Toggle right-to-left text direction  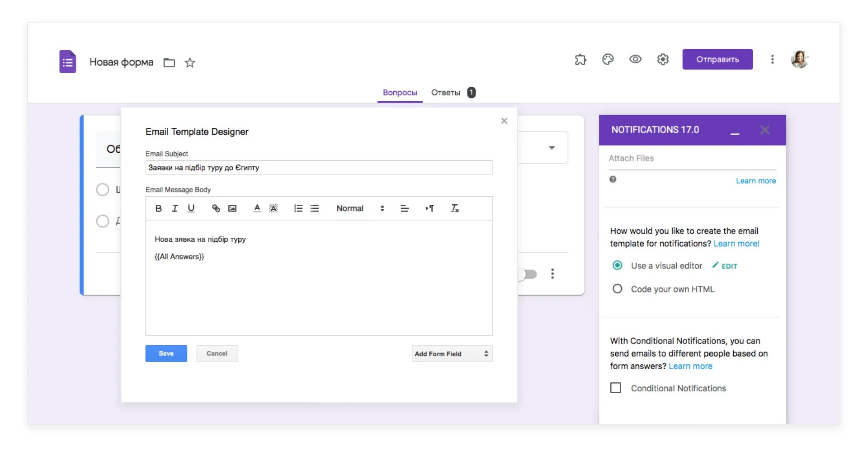point(429,208)
